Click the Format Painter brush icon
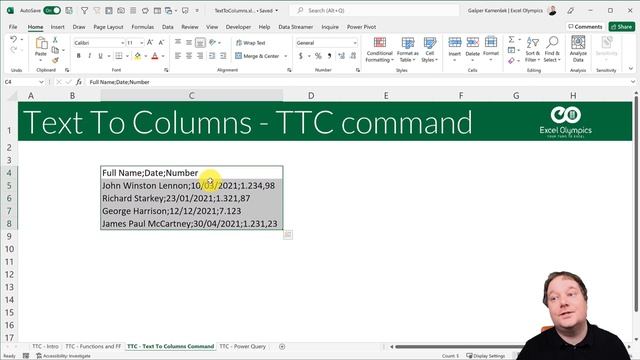Image resolution: width=640 pixels, height=360 pixels. tap(55, 60)
